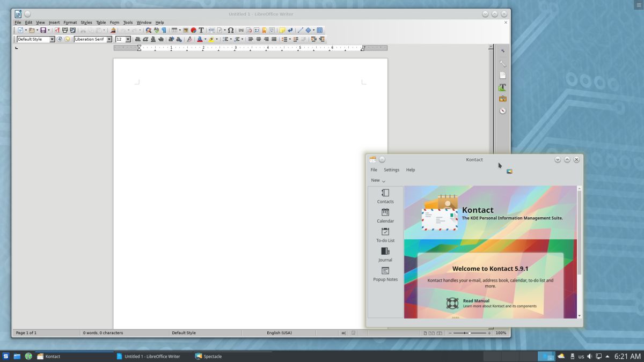Select the Popup Notes sidebar icon
The height and width of the screenshot is (362, 644).
coord(385,274)
